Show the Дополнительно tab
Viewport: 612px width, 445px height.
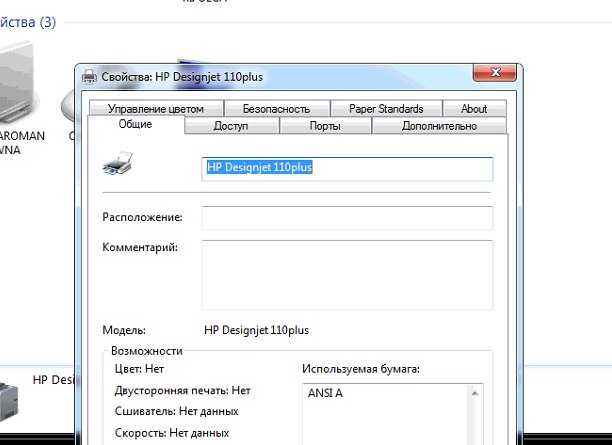(x=439, y=127)
